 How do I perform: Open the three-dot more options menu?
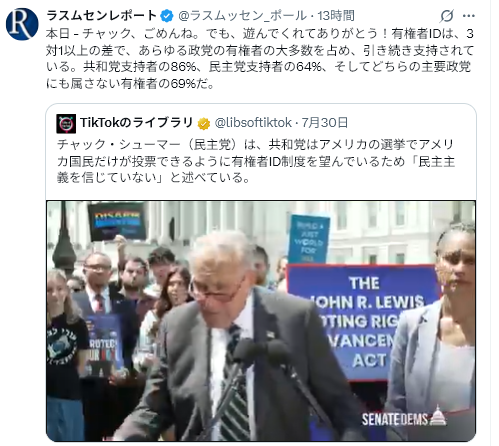click(469, 16)
